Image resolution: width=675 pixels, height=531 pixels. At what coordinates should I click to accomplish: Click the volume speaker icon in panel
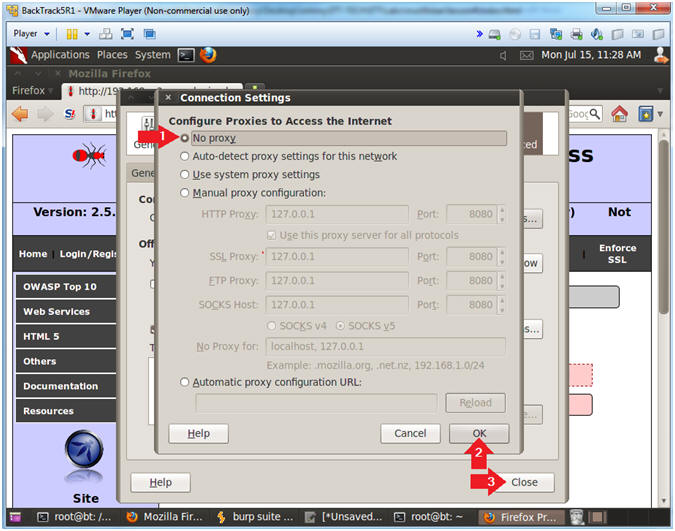(503, 55)
